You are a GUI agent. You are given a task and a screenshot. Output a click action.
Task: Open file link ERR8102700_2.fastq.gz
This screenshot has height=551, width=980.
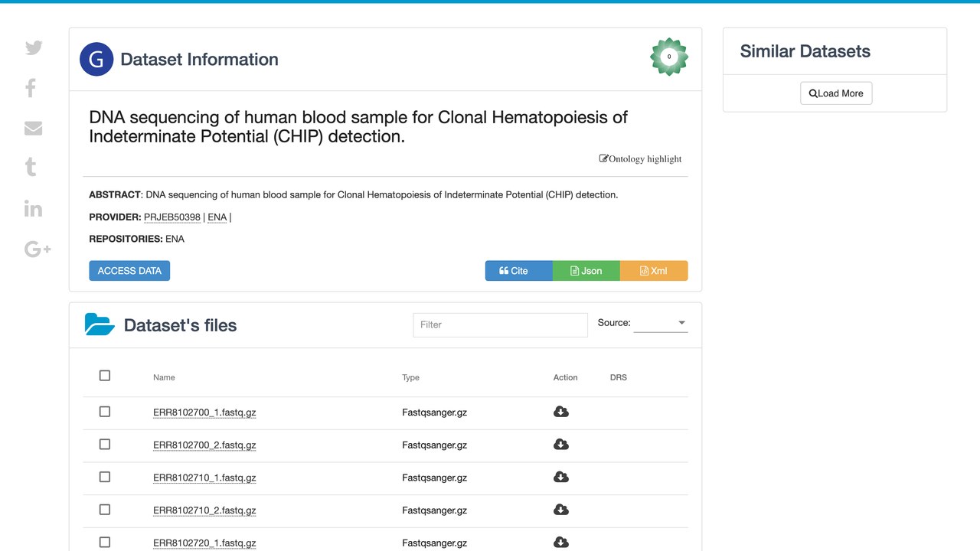point(204,445)
